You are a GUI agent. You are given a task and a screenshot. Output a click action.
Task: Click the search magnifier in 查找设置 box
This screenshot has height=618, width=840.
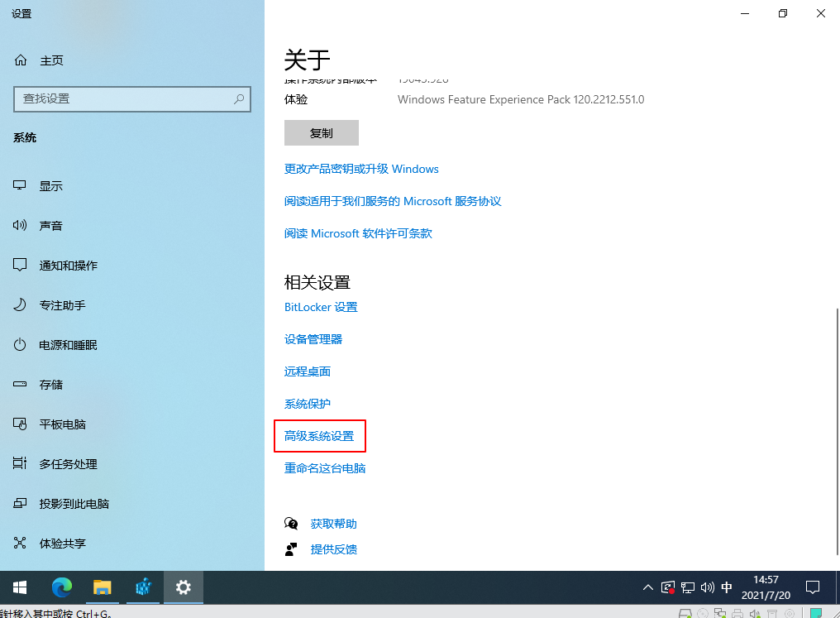point(239,99)
